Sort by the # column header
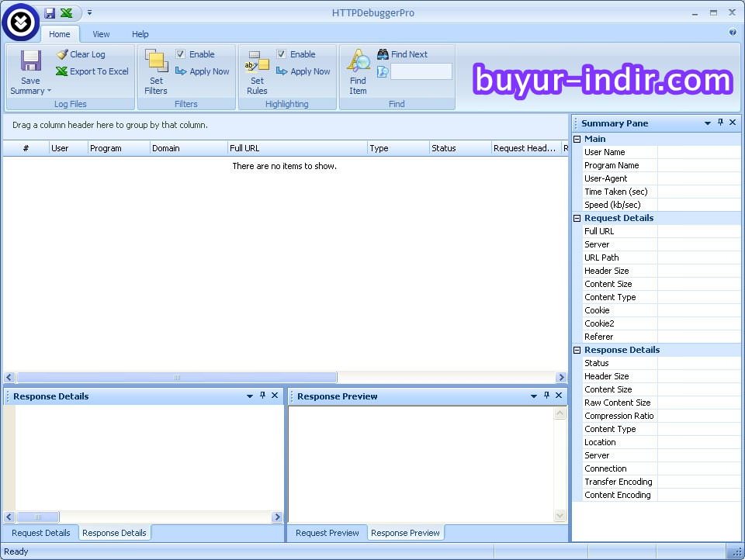 26,148
